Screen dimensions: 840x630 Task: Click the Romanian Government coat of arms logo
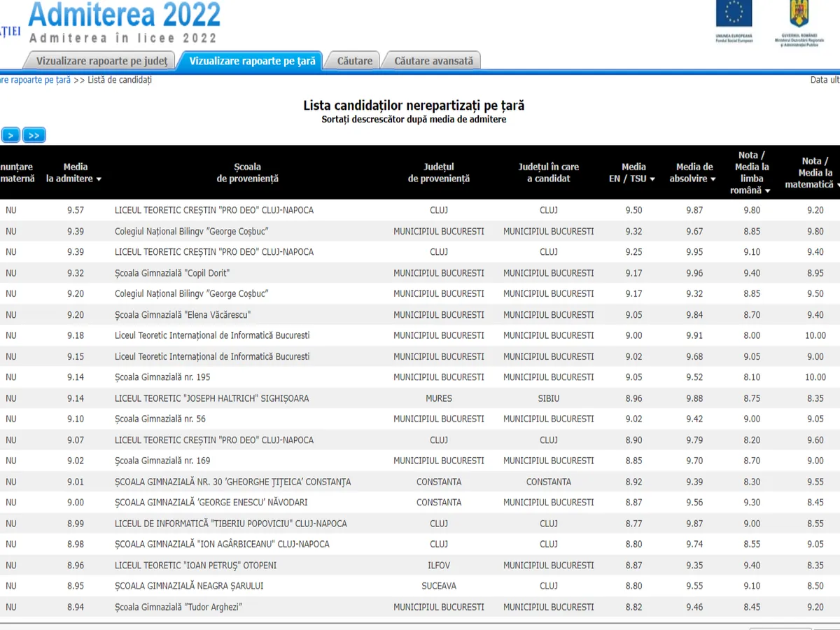[799, 15]
